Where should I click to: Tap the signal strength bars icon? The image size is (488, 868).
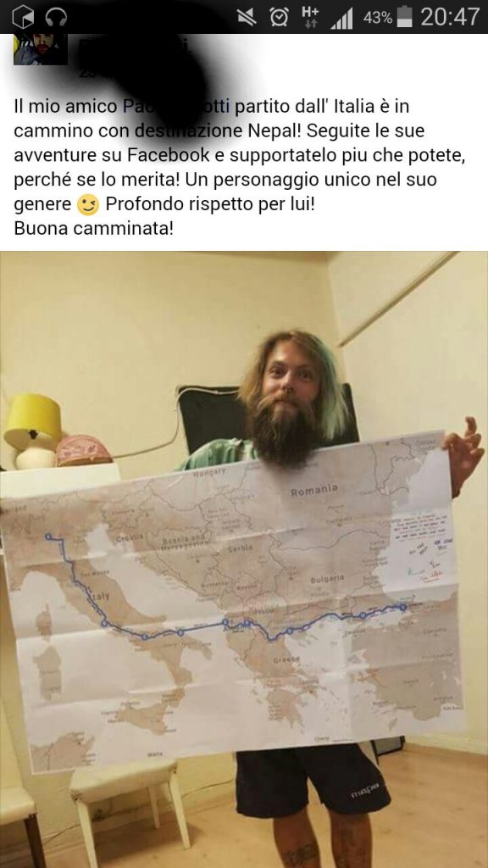click(342, 19)
